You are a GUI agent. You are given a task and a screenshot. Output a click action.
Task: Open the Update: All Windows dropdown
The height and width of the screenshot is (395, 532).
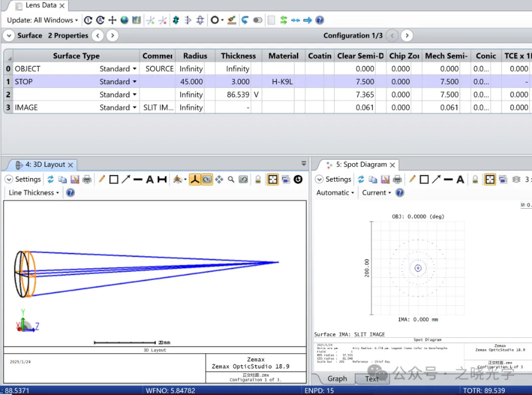click(x=42, y=20)
